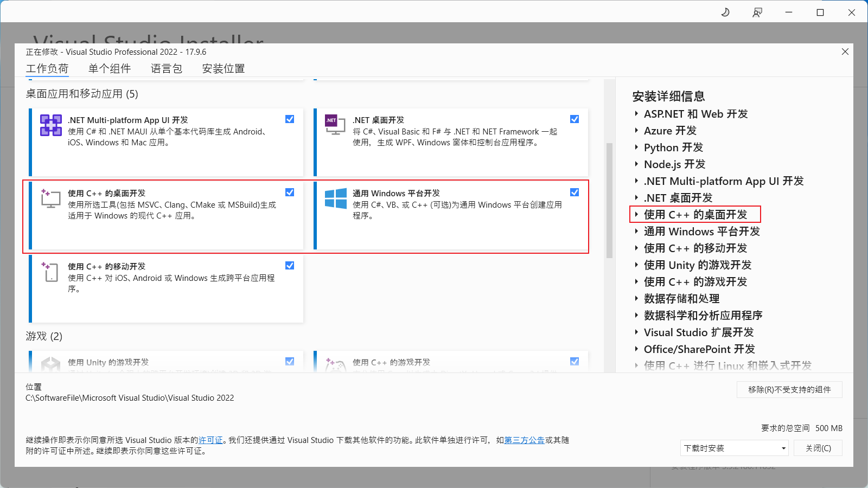Image resolution: width=868 pixels, height=488 pixels.
Task: Uncheck 使用 Unity 的游戏开发 checkbox
Action: tap(290, 362)
